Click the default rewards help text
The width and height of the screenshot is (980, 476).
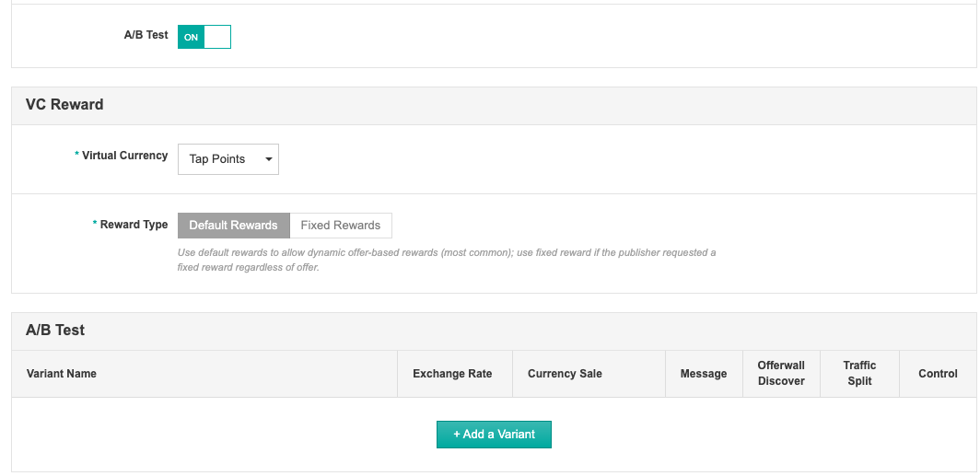click(x=447, y=260)
